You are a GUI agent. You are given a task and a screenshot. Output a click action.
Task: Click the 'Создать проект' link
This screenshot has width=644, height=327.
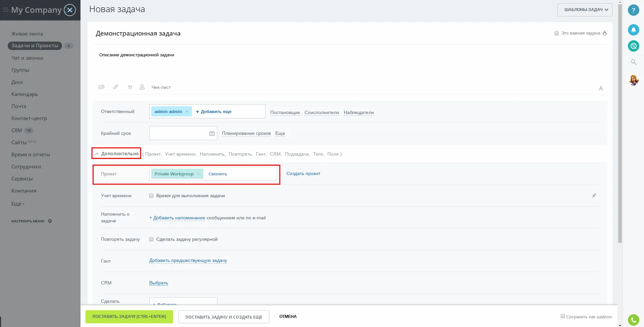click(x=303, y=174)
